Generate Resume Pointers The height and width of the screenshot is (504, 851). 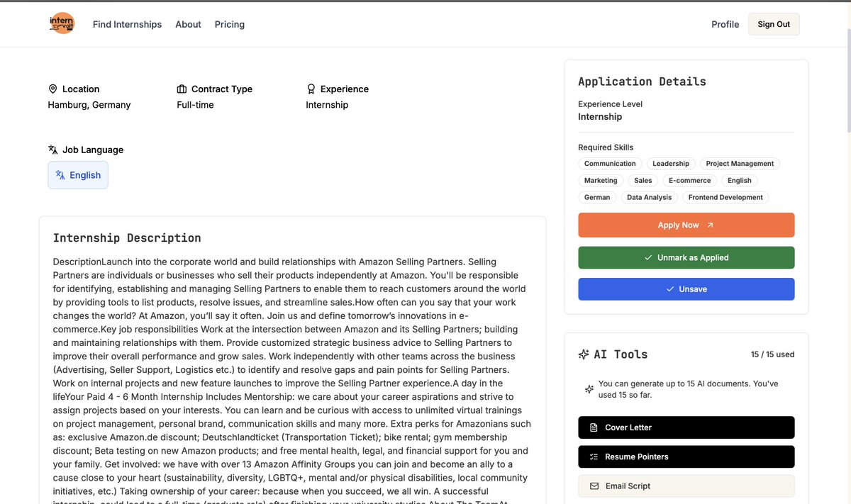(x=686, y=457)
